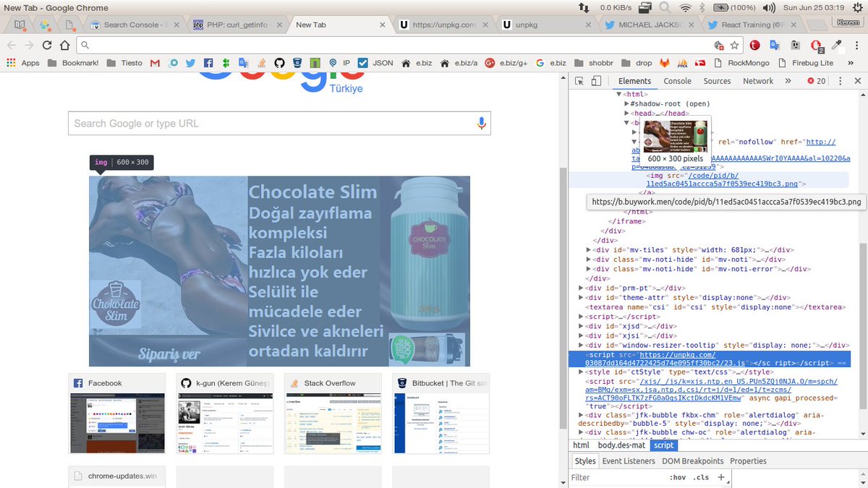Viewport: 868px width, 488px height.
Task: Click the body.des-mat breadcrumb
Action: 621,445
